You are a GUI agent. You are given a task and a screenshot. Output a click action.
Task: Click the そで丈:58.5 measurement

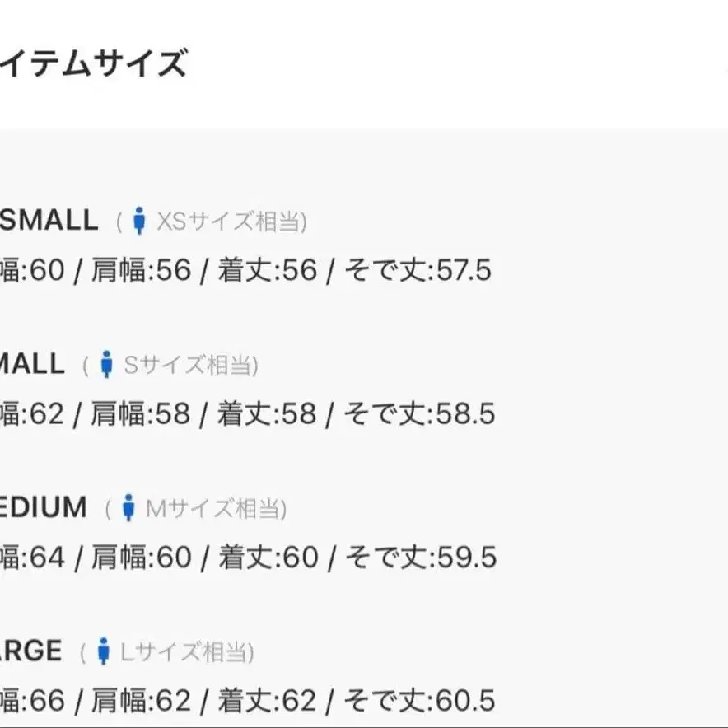(418, 413)
